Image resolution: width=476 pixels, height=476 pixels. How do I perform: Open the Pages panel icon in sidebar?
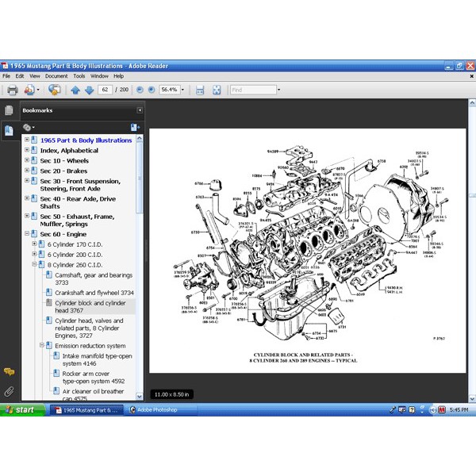pos(9,110)
